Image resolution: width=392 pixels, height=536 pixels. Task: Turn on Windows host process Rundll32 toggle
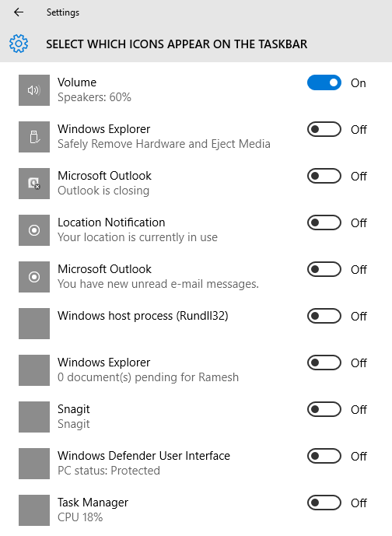pos(324,316)
